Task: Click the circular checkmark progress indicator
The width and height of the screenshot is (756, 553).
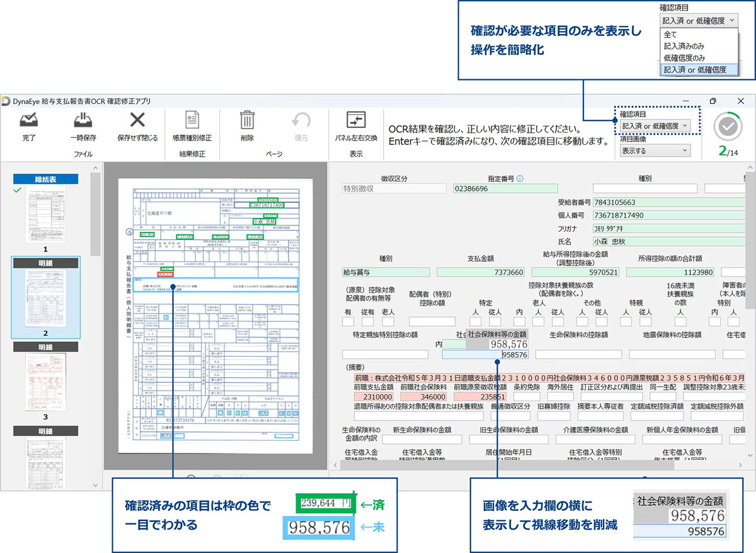Action: (x=728, y=127)
